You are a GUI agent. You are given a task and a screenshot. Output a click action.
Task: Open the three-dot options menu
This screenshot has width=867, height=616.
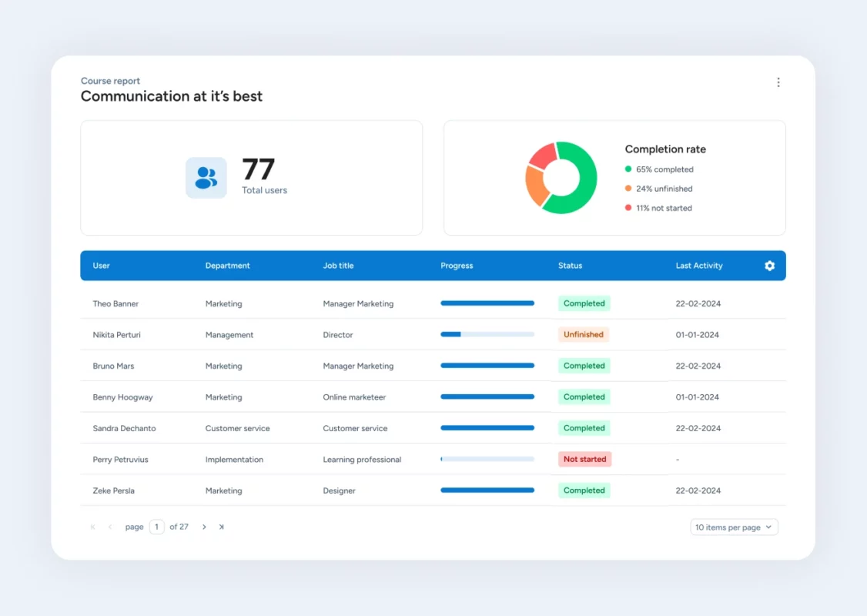click(778, 82)
